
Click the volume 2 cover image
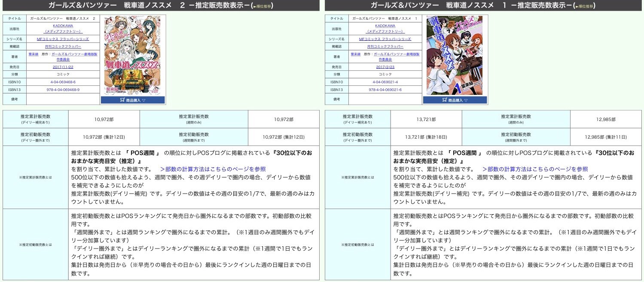coord(132,55)
